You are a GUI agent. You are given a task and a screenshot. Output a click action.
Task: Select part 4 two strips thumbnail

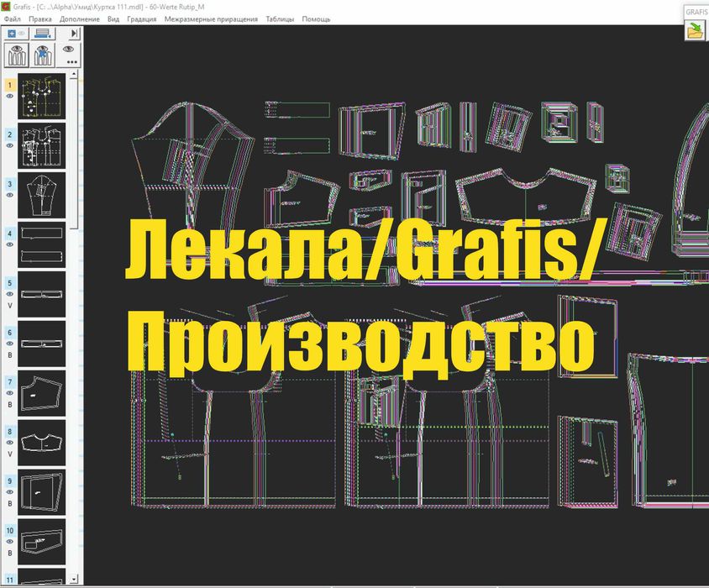42,245
